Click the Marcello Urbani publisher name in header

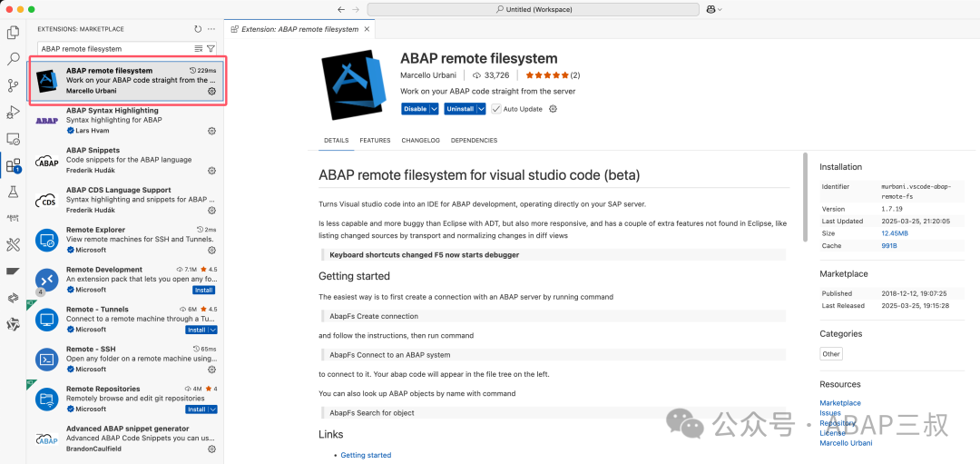[428, 75]
